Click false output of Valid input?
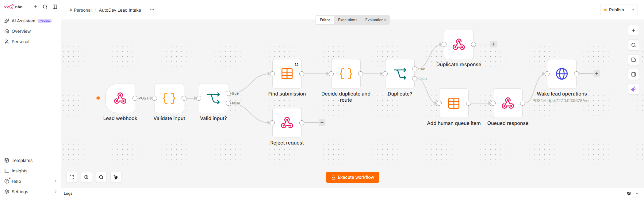The image size is (644, 199). point(228,103)
